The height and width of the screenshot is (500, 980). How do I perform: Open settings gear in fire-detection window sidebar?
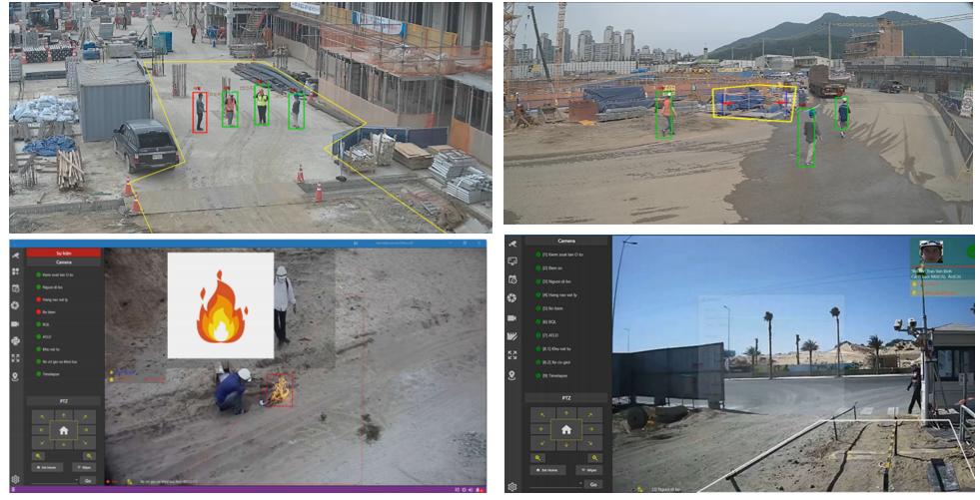15,479
